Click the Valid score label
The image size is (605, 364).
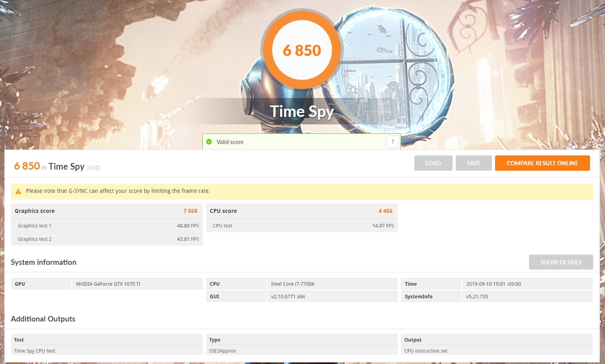coord(230,142)
